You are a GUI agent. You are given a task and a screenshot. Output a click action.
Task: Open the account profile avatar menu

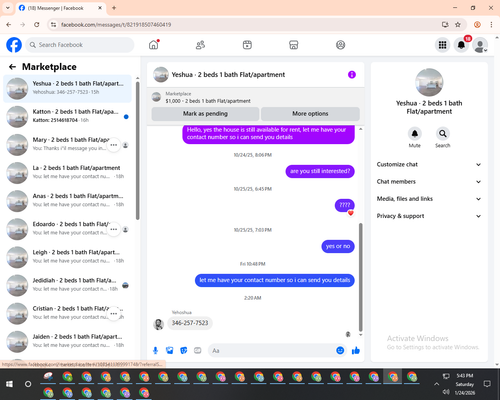480,45
